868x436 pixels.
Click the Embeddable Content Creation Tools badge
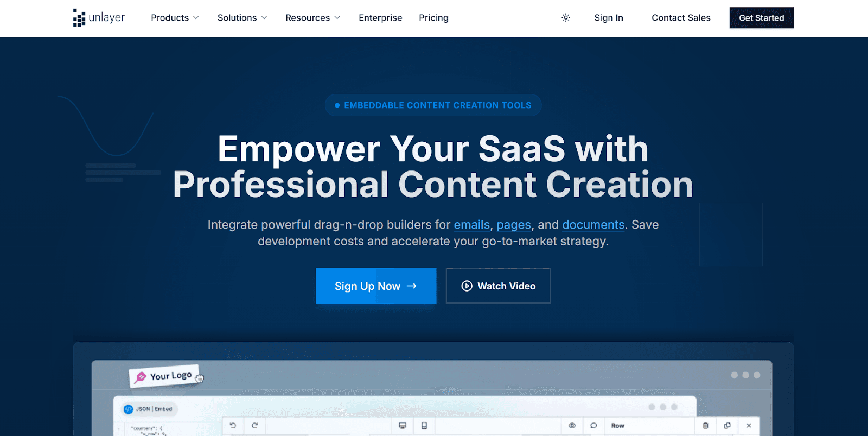coord(433,105)
